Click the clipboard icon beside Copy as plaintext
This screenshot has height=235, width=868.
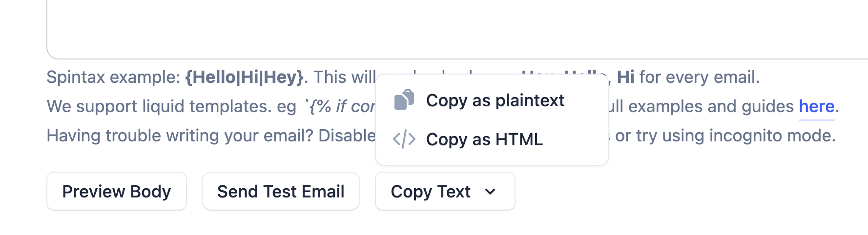pyautogui.click(x=404, y=100)
